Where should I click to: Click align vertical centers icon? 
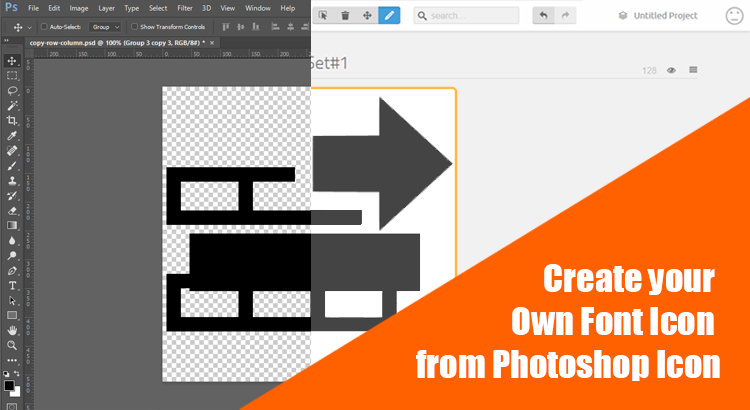coord(241,27)
